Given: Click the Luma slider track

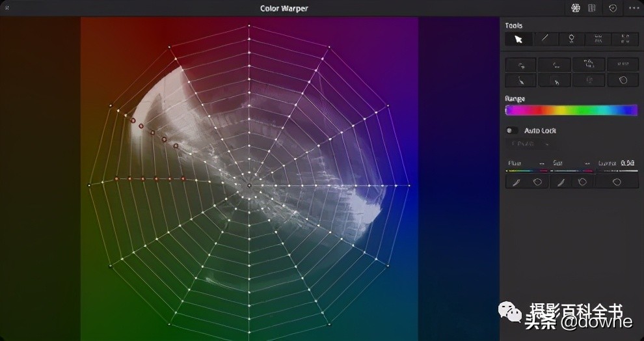Looking at the screenshot, I should [x=617, y=171].
